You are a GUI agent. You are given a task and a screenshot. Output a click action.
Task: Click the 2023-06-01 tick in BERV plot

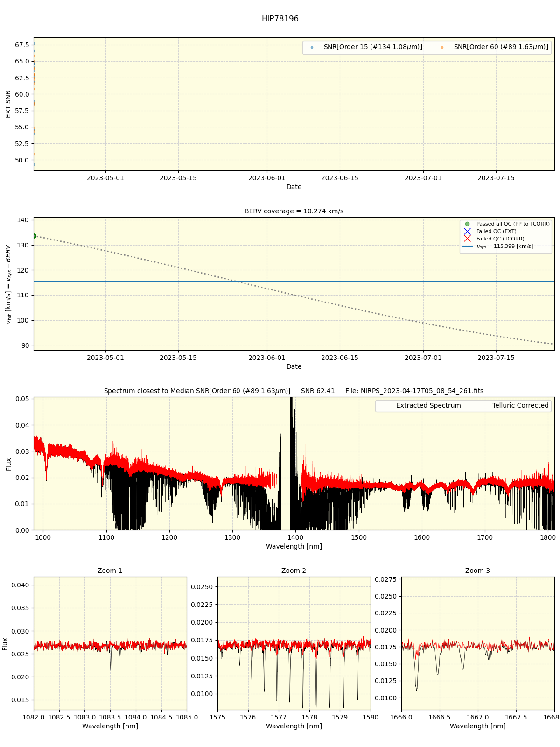point(267,358)
